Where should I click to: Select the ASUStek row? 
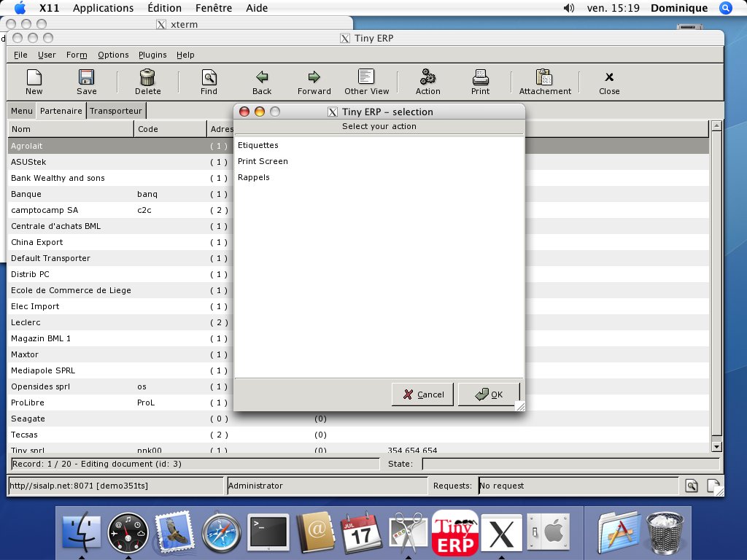click(x=120, y=162)
